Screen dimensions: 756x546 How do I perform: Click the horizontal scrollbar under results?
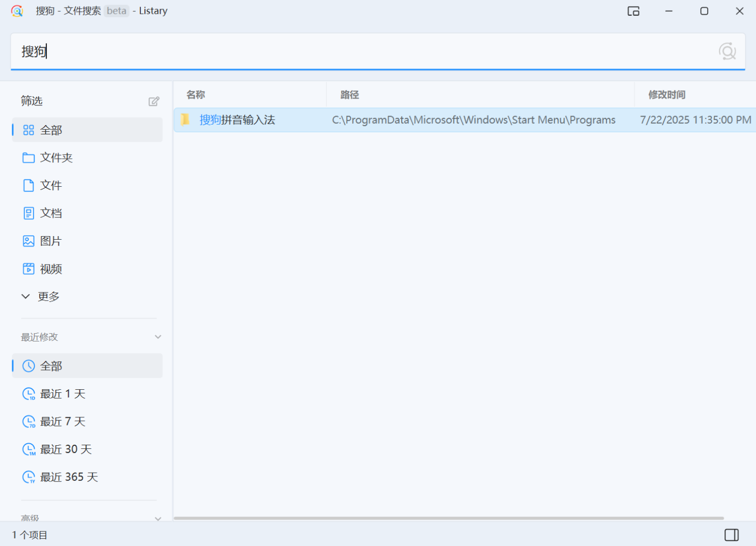(449, 519)
